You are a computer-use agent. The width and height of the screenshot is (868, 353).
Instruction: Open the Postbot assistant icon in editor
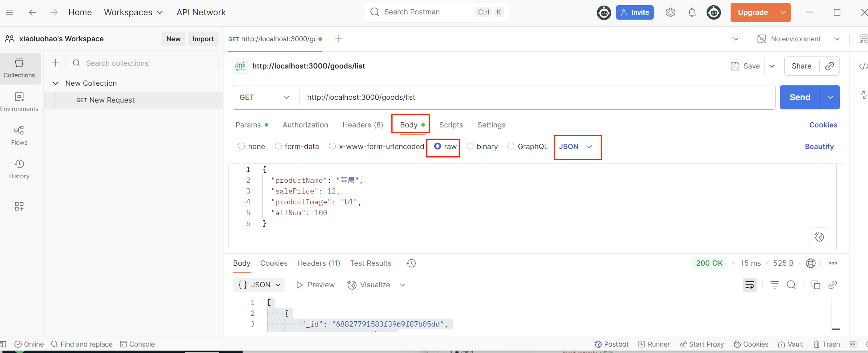pyautogui.click(x=819, y=237)
